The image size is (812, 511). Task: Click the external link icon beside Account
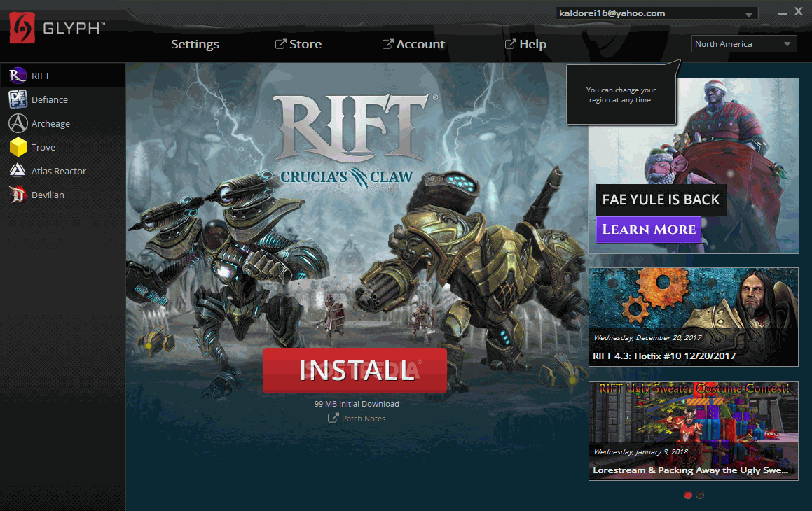[387, 44]
